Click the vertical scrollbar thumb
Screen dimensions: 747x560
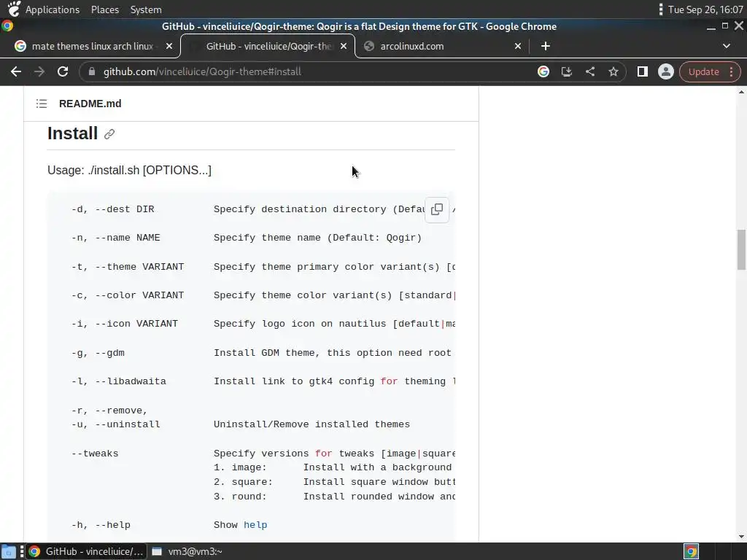[x=741, y=249]
